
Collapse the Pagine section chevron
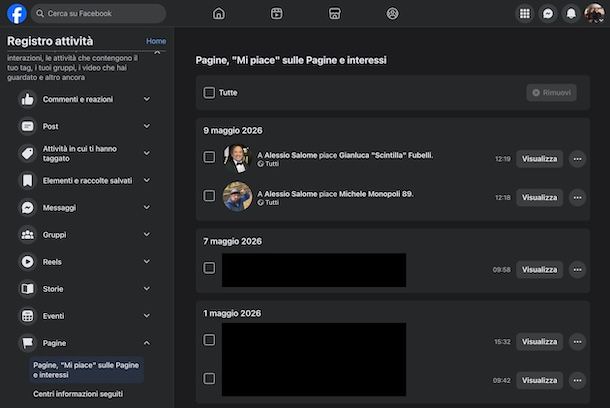tap(147, 343)
